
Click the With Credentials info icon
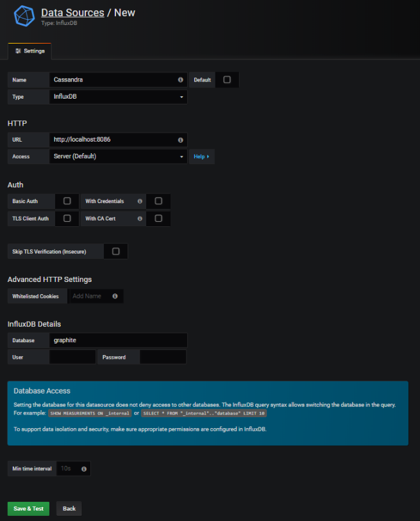[140, 201]
